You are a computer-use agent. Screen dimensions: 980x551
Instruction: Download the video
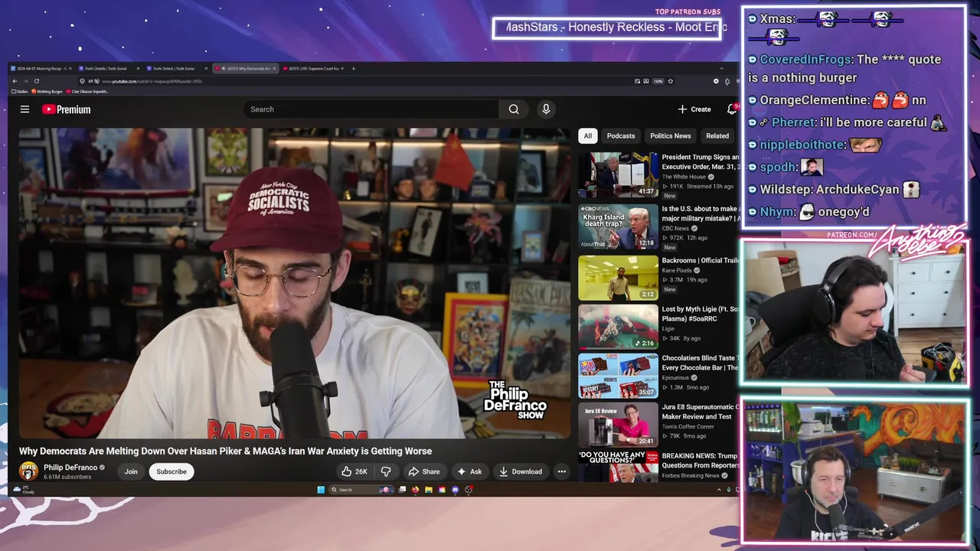point(521,471)
